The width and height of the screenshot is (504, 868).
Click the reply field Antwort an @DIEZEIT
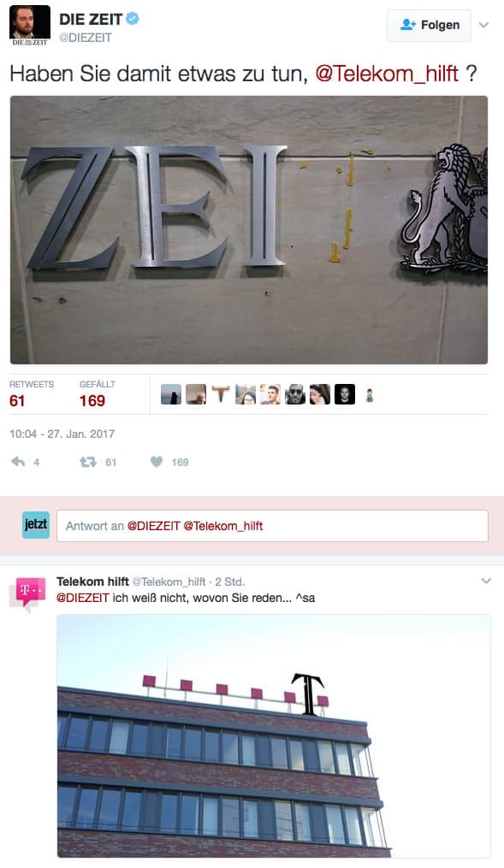pyautogui.click(x=272, y=526)
